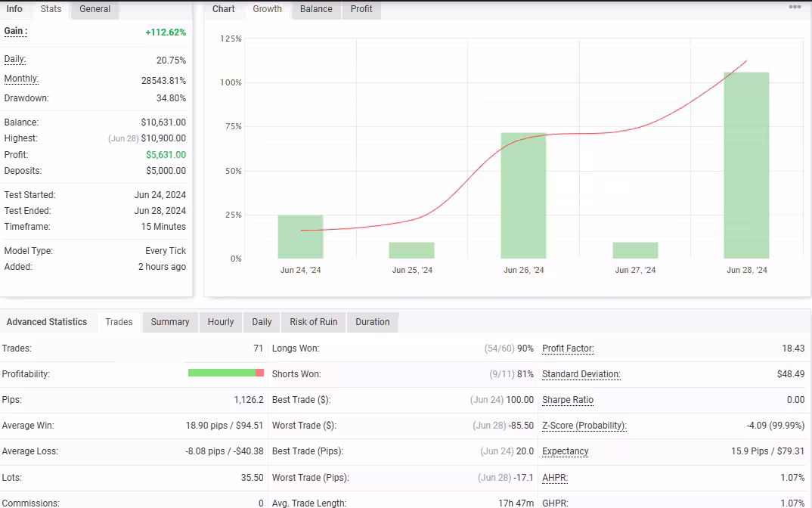Click the Jun 24 growth bar

[300, 237]
